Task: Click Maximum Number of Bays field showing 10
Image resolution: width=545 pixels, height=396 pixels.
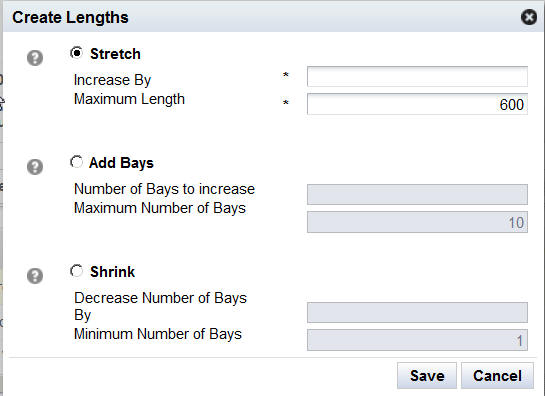Action: coord(417,222)
